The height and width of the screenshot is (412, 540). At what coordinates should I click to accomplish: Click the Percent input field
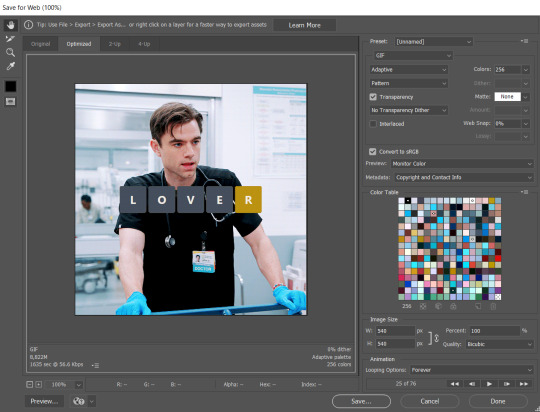pos(495,331)
